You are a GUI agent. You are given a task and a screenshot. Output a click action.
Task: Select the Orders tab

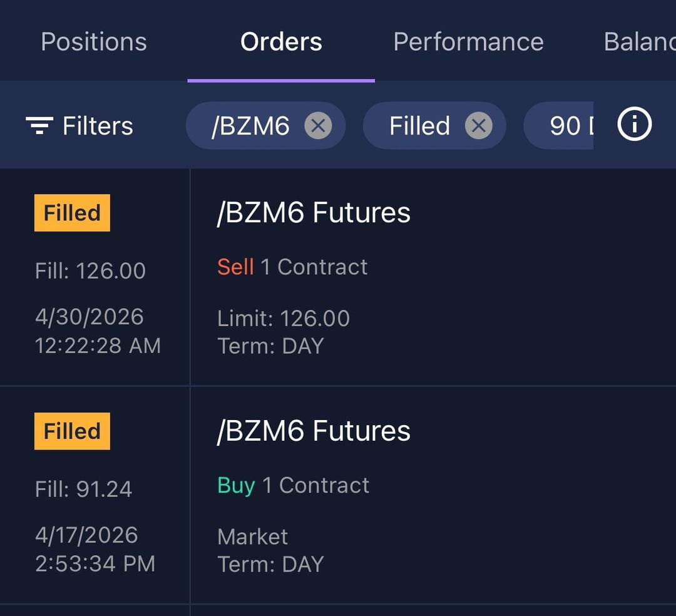281,42
